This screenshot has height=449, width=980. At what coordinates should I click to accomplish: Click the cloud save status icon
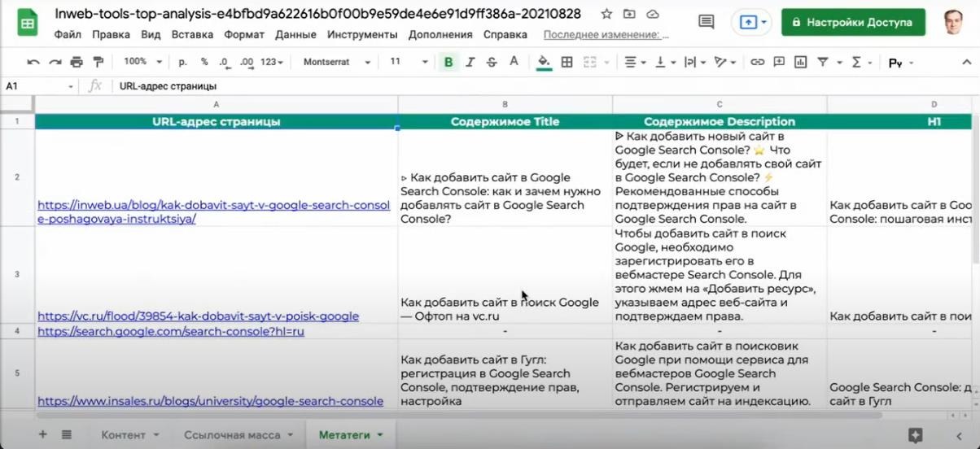click(x=653, y=14)
